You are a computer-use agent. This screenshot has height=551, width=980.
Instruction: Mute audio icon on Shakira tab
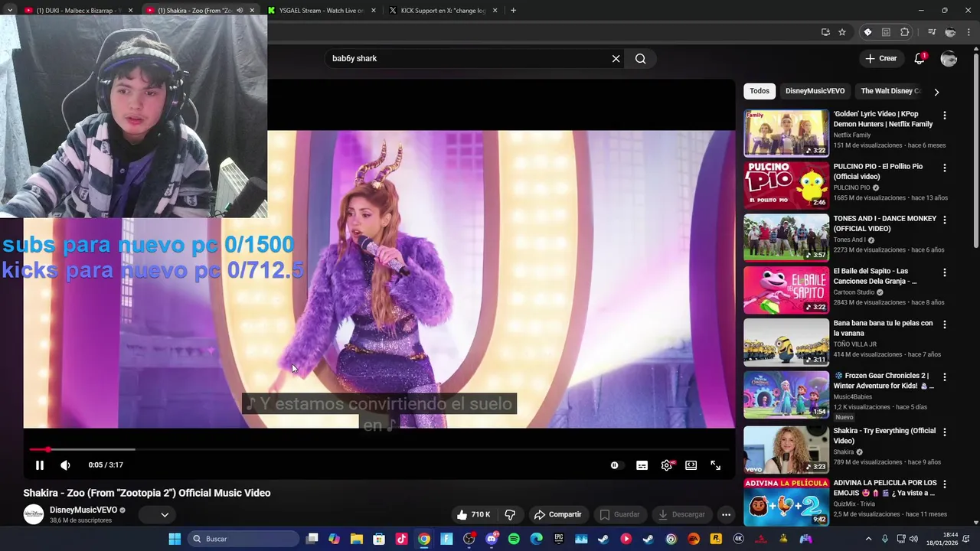coord(240,11)
